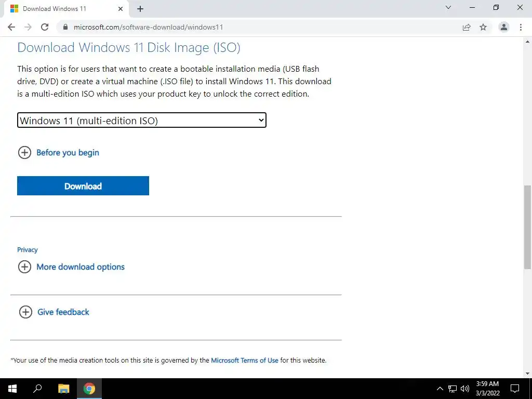532x399 pixels.
Task: Click the scrollbar down arrow
Action: (x=528, y=374)
